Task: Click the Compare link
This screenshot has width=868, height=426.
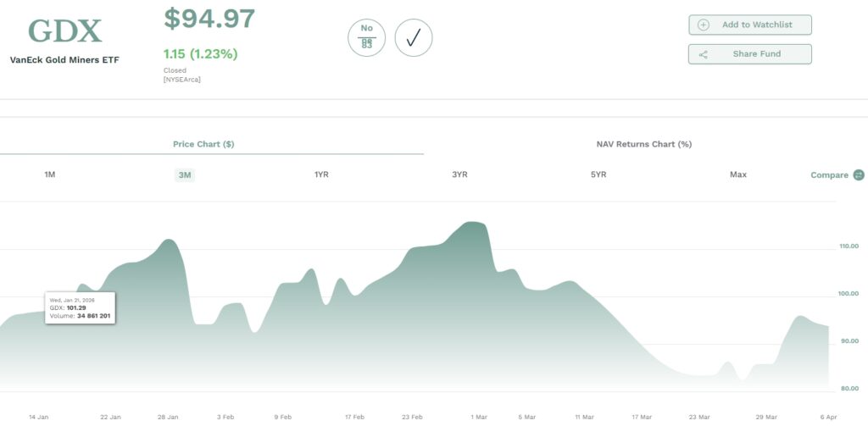Action: [x=829, y=175]
